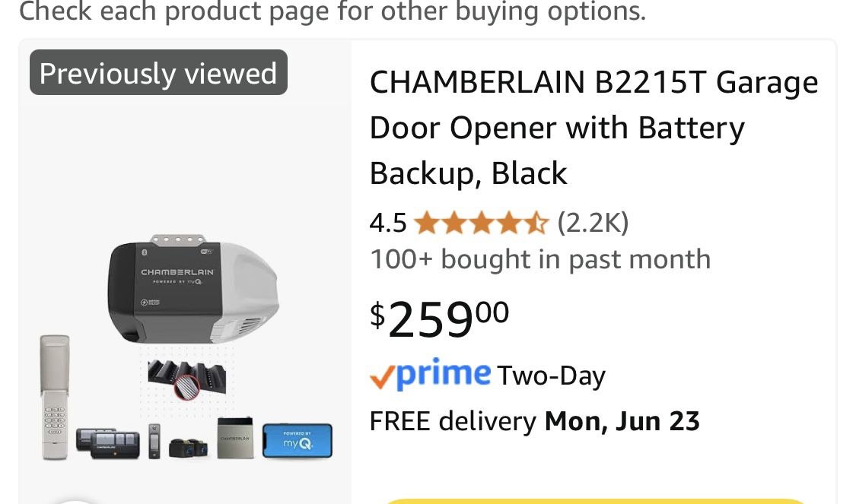856x504 pixels.
Task: Open the (2.2K) reviews count
Action: click(593, 223)
